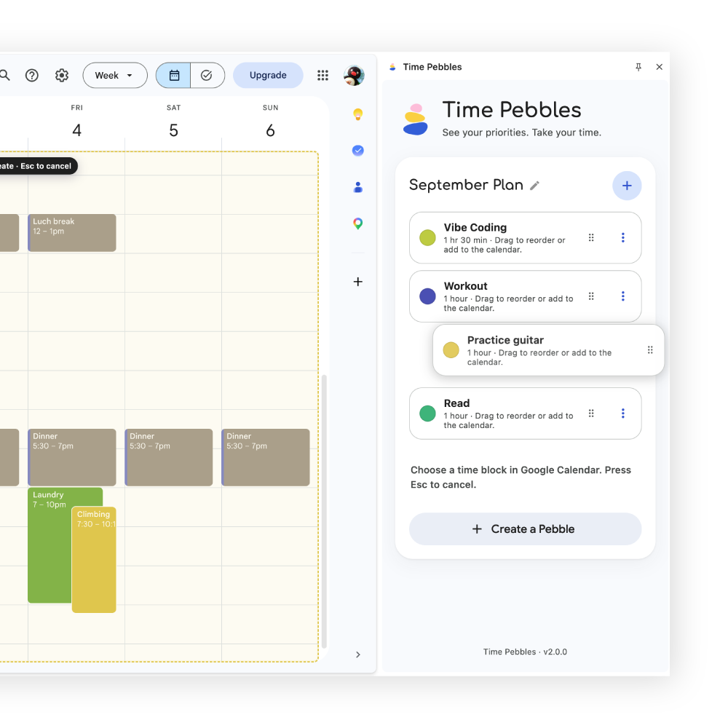Click 'Choose a time block' instruction text
The width and height of the screenshot is (728, 728).
coord(521,477)
